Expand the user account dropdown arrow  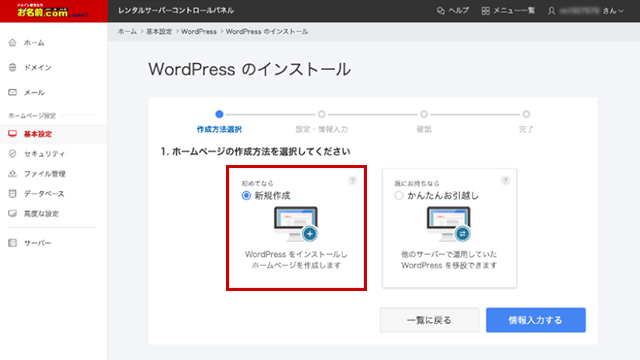click(x=621, y=11)
